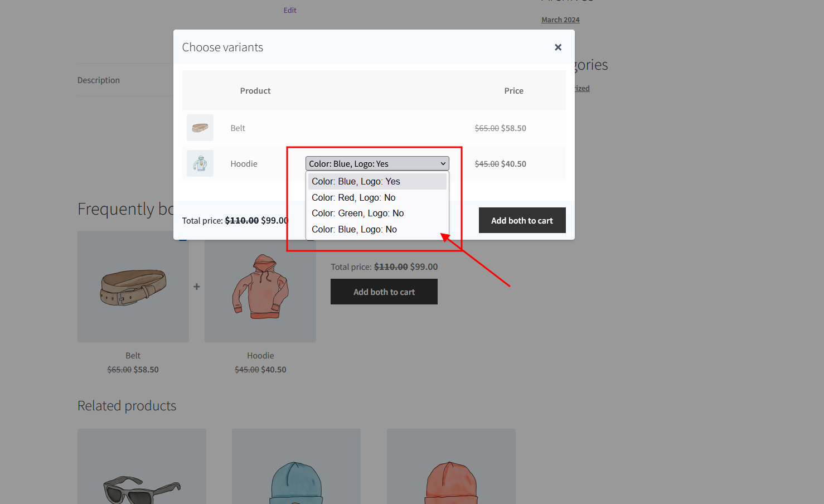Image resolution: width=824 pixels, height=504 pixels.
Task: Choose Color: Blue, Logo: No option
Action: coord(354,229)
